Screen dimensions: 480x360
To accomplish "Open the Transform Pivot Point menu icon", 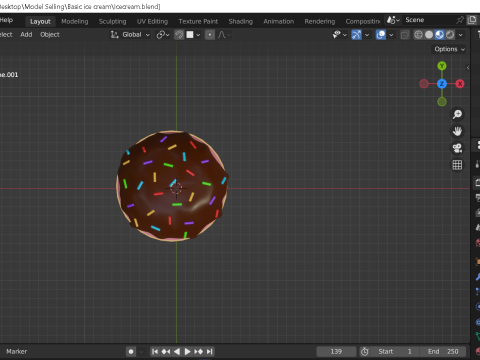I will (x=163, y=35).
